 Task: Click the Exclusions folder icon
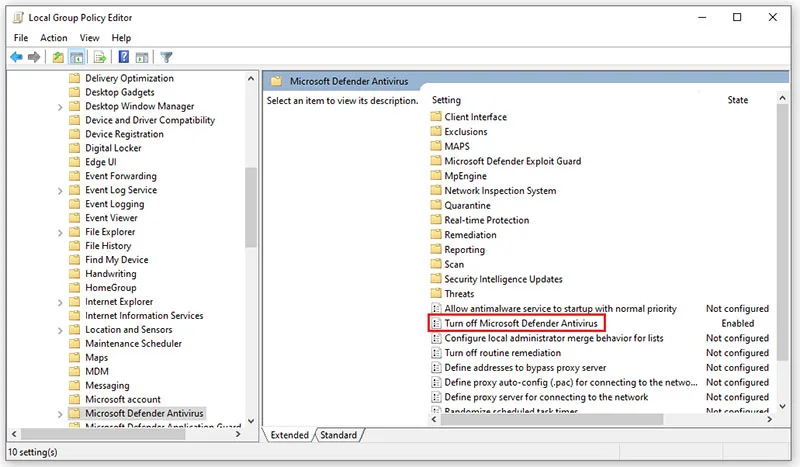(x=436, y=131)
